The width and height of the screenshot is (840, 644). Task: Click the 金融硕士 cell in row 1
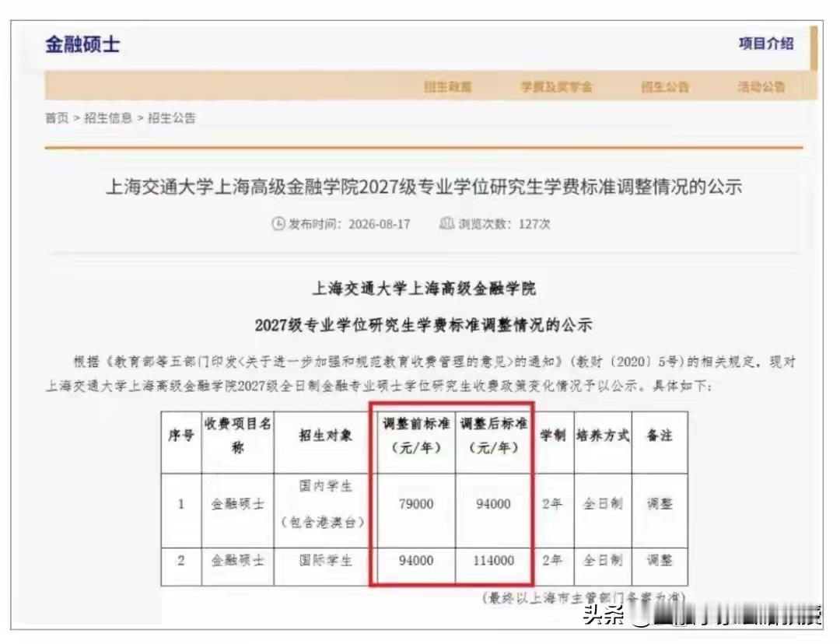tap(237, 504)
